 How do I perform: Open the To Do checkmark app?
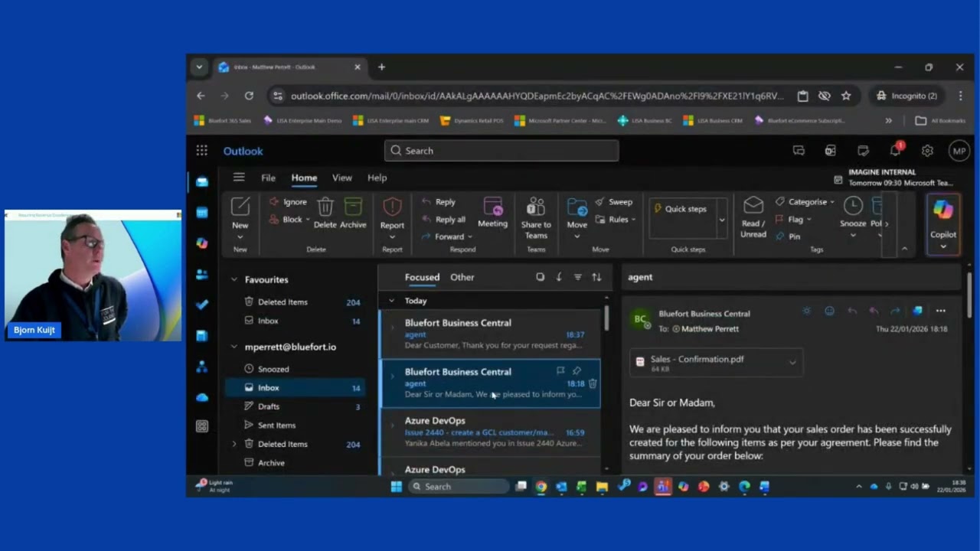tap(202, 304)
